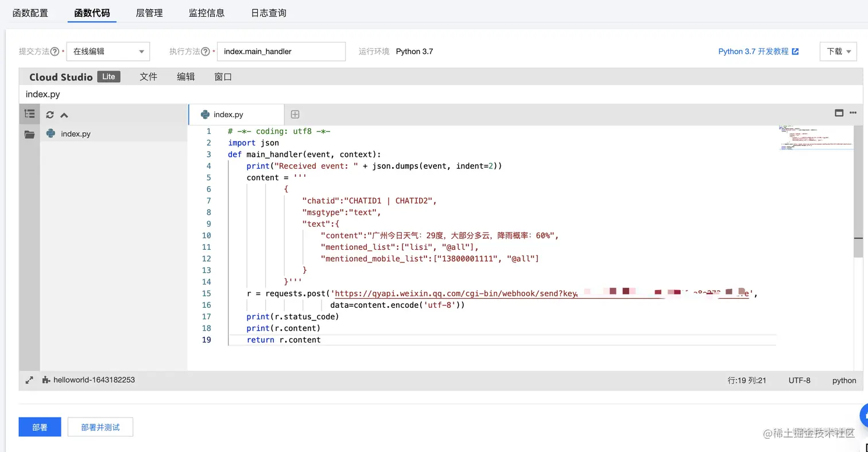This screenshot has width=868, height=452.
Task: Click the helloworld-1643182253 project name
Action: [94, 380]
